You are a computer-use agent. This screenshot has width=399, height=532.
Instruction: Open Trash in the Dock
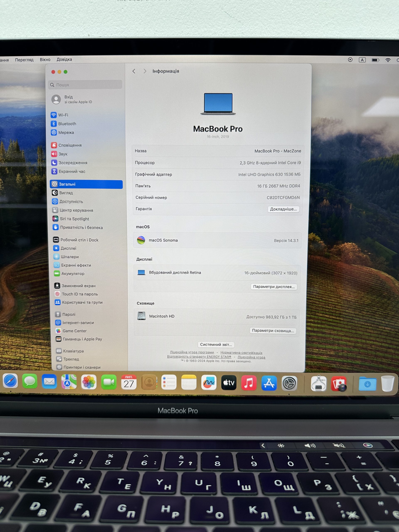[387, 384]
